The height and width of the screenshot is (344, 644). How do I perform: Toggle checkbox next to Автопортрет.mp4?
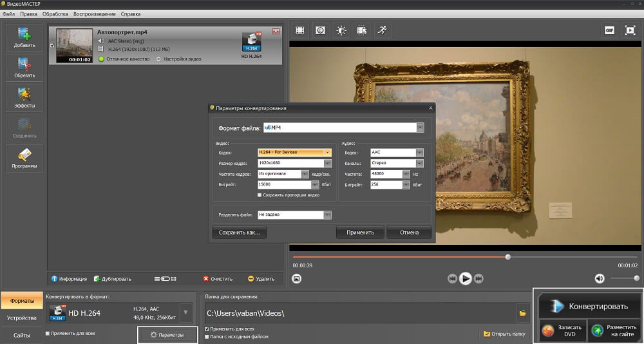click(x=52, y=46)
